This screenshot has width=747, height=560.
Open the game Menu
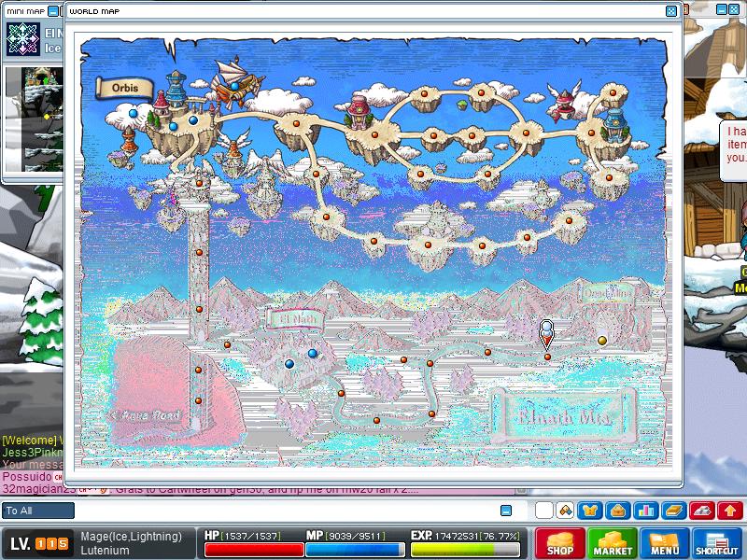[665, 543]
